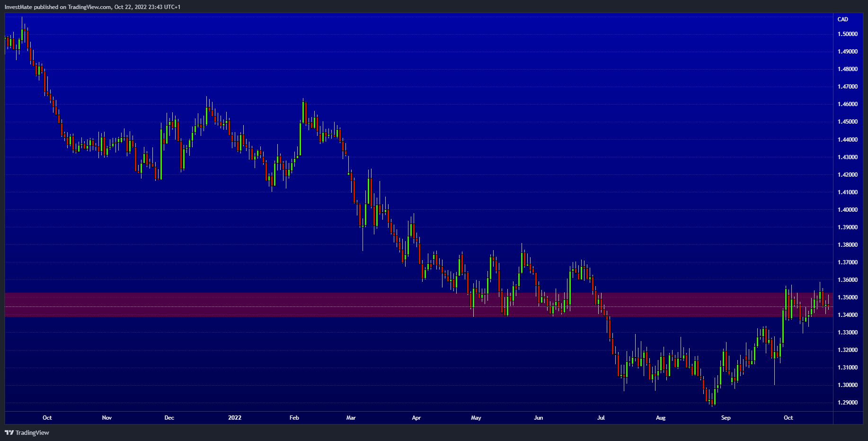This screenshot has width=868, height=441.
Task: Click the 1.46000 price label
Action: tap(848, 104)
